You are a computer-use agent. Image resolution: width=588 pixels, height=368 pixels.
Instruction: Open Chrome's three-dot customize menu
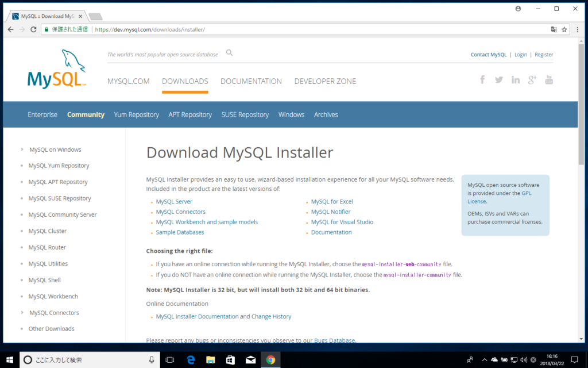577,29
